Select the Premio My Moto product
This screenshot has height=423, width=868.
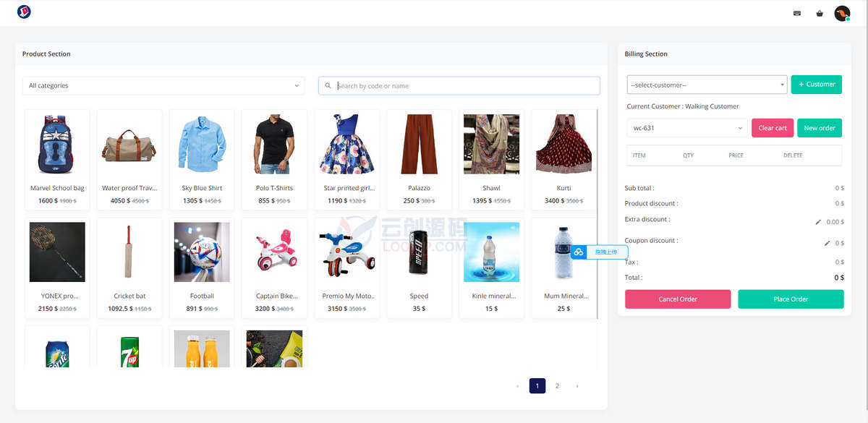click(346, 268)
